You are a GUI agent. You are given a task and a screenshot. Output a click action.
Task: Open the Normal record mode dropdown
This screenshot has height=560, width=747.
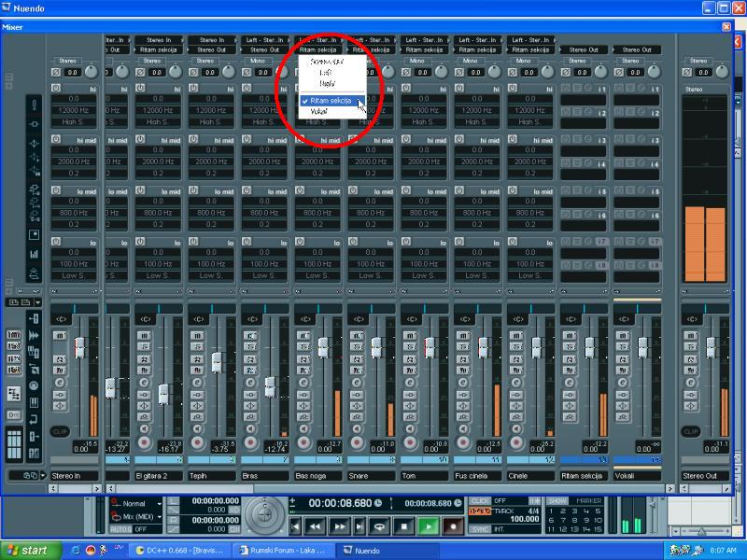(x=160, y=503)
